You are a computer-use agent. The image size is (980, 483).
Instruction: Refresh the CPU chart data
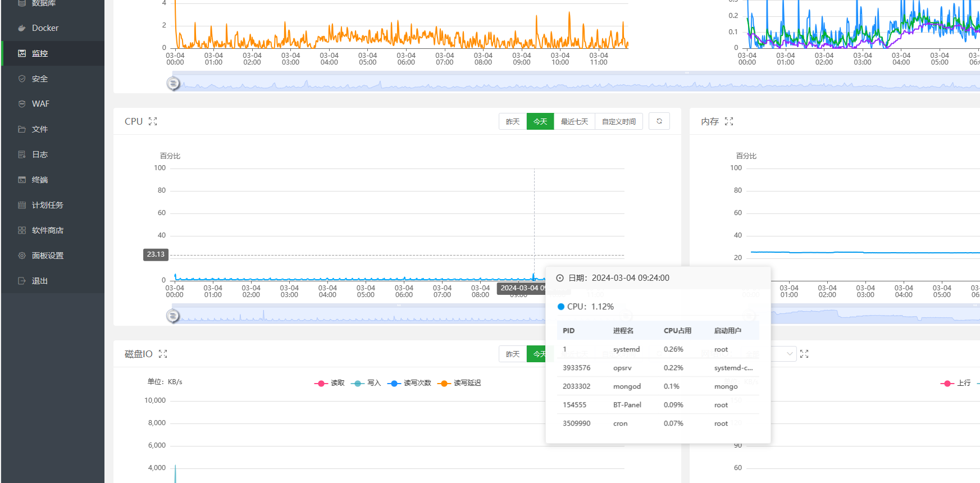(x=659, y=121)
